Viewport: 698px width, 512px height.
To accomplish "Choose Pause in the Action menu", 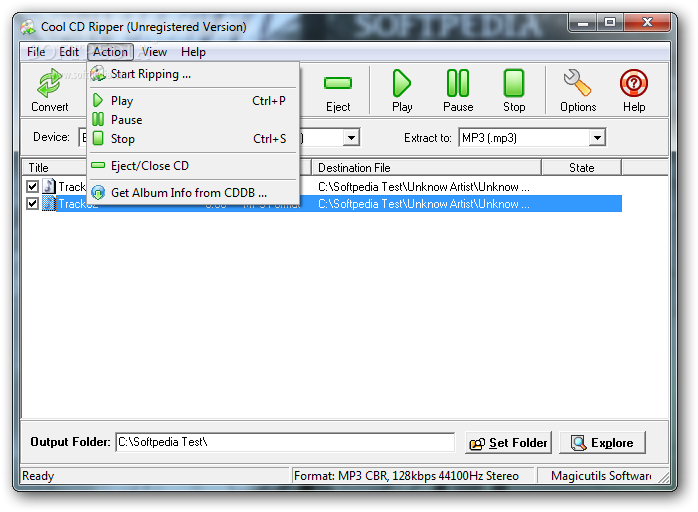I will [193, 120].
